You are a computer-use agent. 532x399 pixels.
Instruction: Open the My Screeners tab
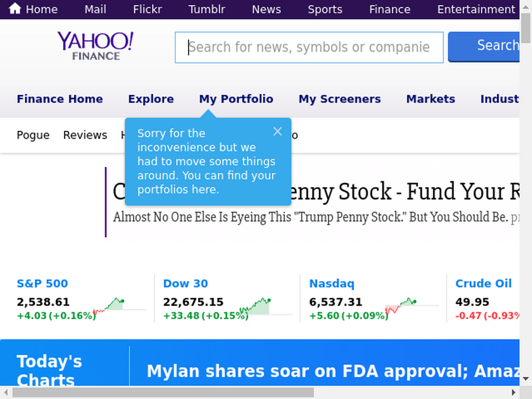[340, 99]
